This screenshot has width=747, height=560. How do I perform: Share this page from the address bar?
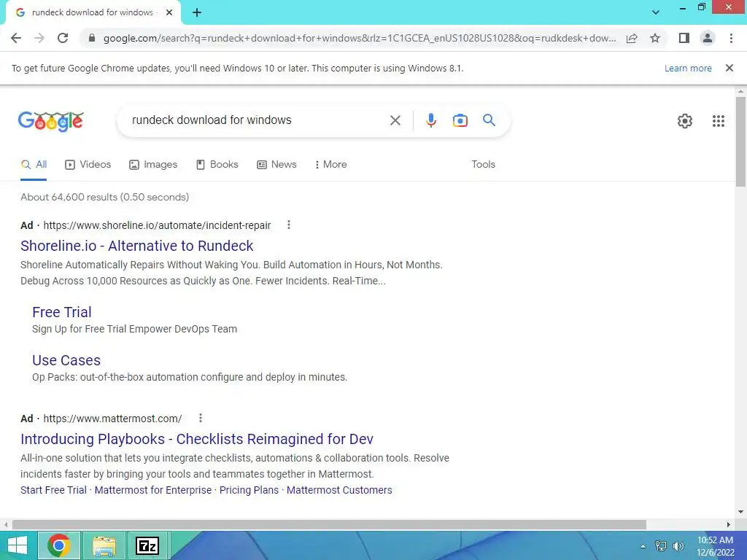[x=632, y=38]
